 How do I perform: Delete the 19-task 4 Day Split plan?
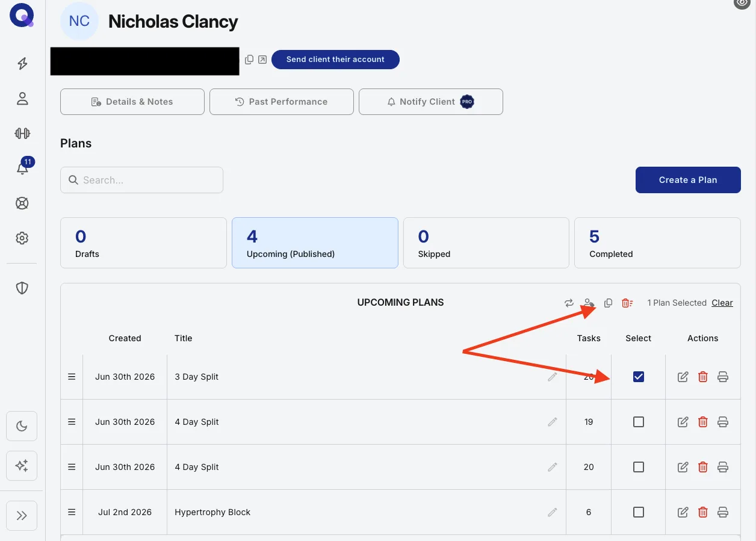pyautogui.click(x=702, y=422)
